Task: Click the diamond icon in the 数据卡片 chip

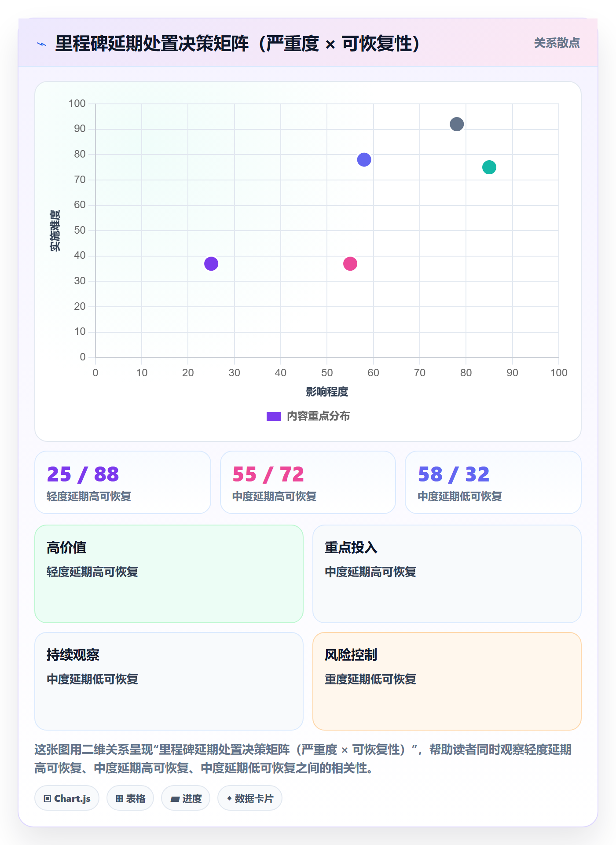Action: click(x=229, y=798)
